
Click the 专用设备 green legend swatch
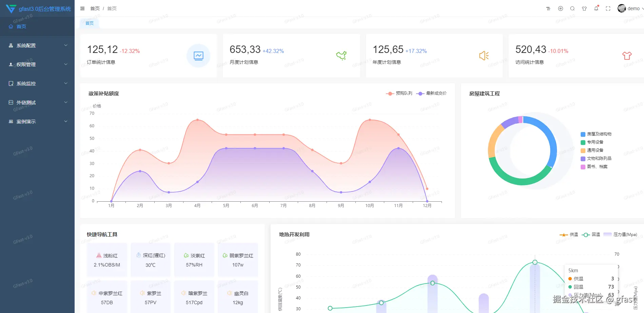click(583, 143)
